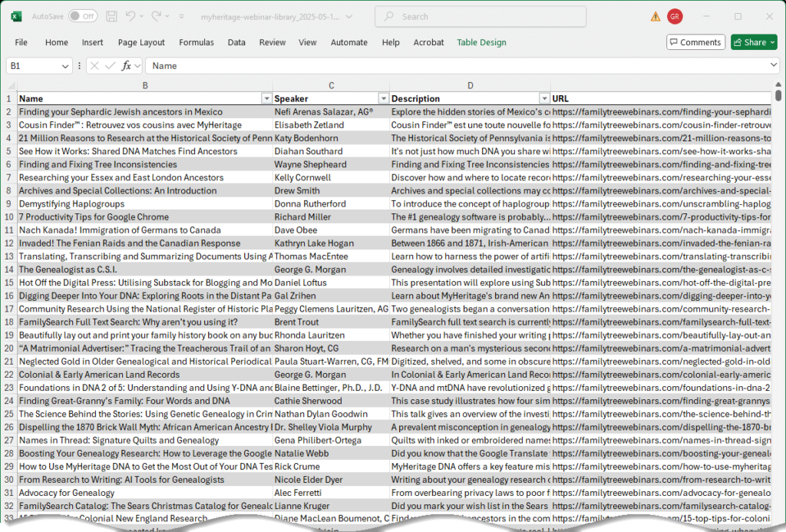The height and width of the screenshot is (532, 786).
Task: Open the GR user account avatar
Action: point(675,16)
